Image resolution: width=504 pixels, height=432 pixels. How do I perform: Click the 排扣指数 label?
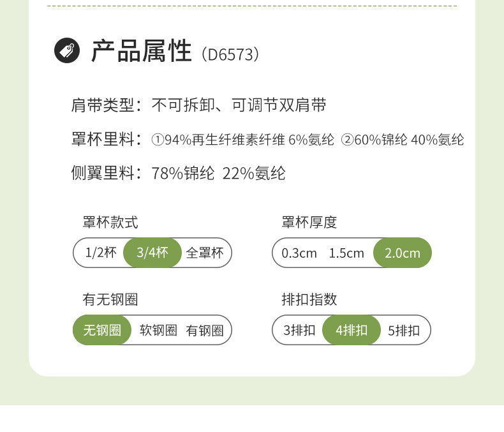coord(309,299)
